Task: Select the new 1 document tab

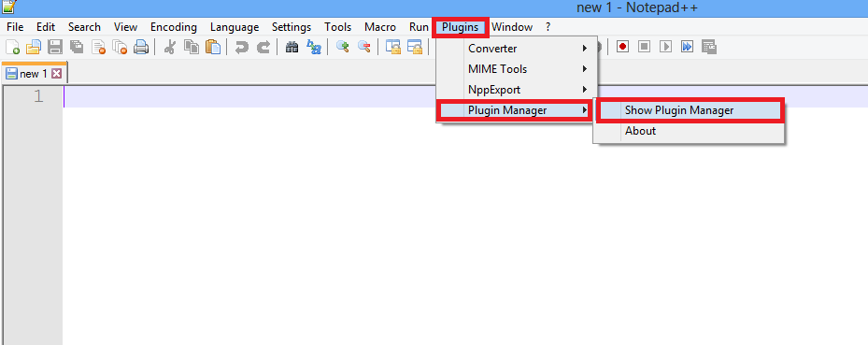Action: [x=34, y=74]
